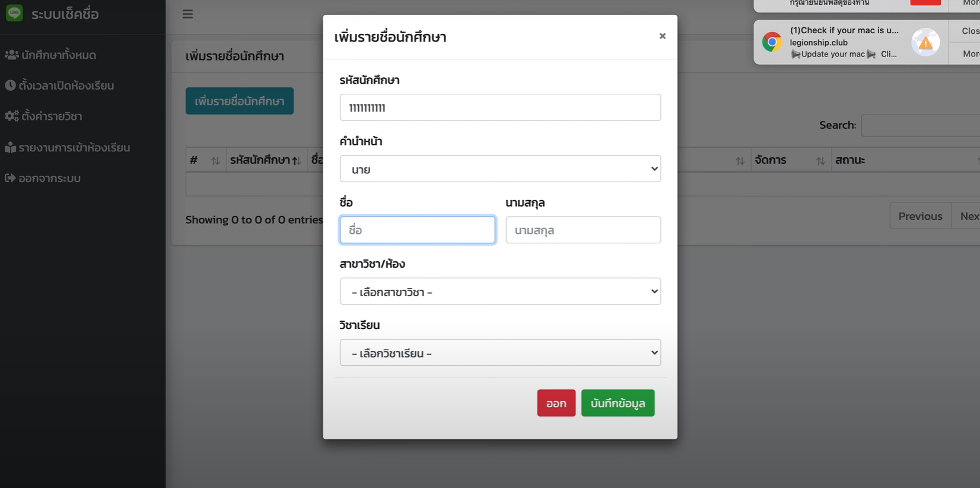The image size is (980, 488).
Task: Click the นามสกุล input field
Action: click(583, 230)
